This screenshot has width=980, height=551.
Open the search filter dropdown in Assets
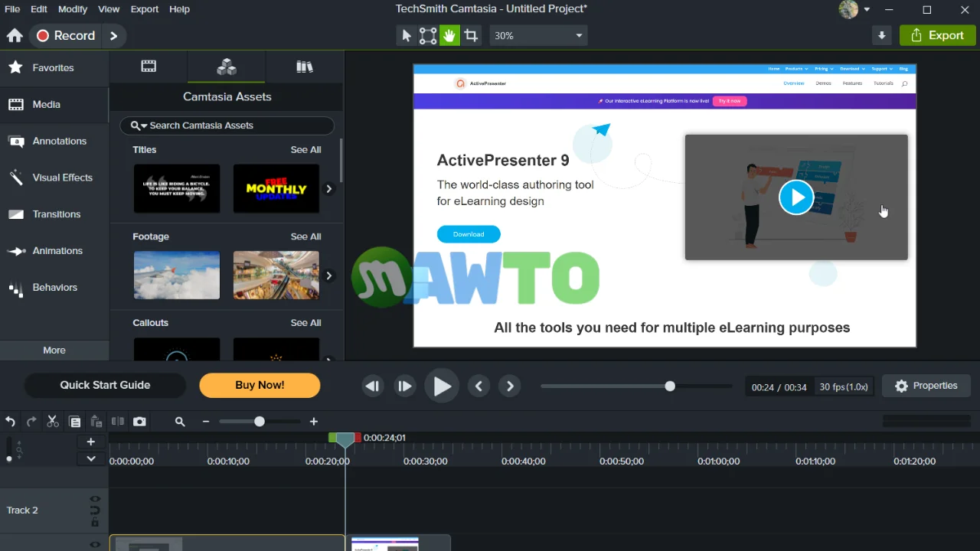click(139, 126)
